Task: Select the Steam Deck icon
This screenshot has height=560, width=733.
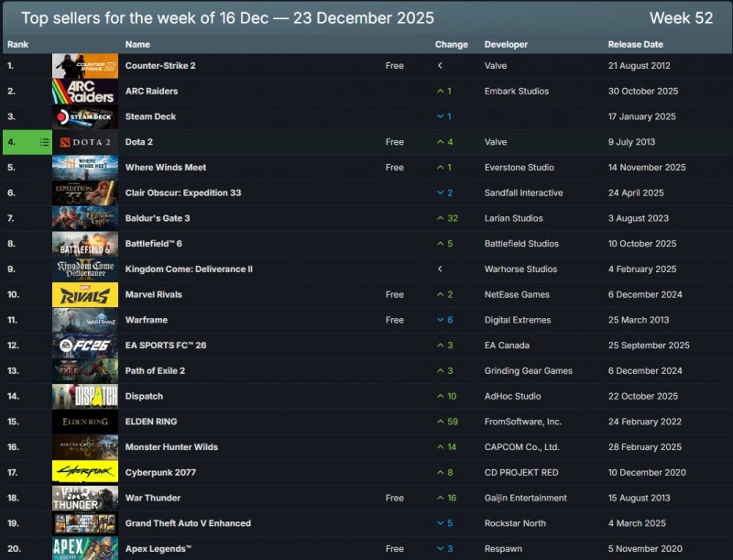Action: click(85, 116)
